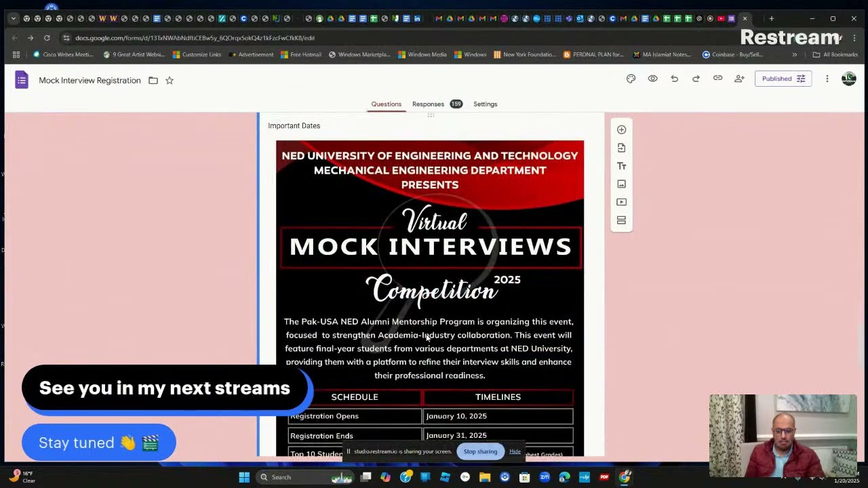The image size is (868, 488).
Task: Undo the last form edit
Action: click(x=674, y=79)
